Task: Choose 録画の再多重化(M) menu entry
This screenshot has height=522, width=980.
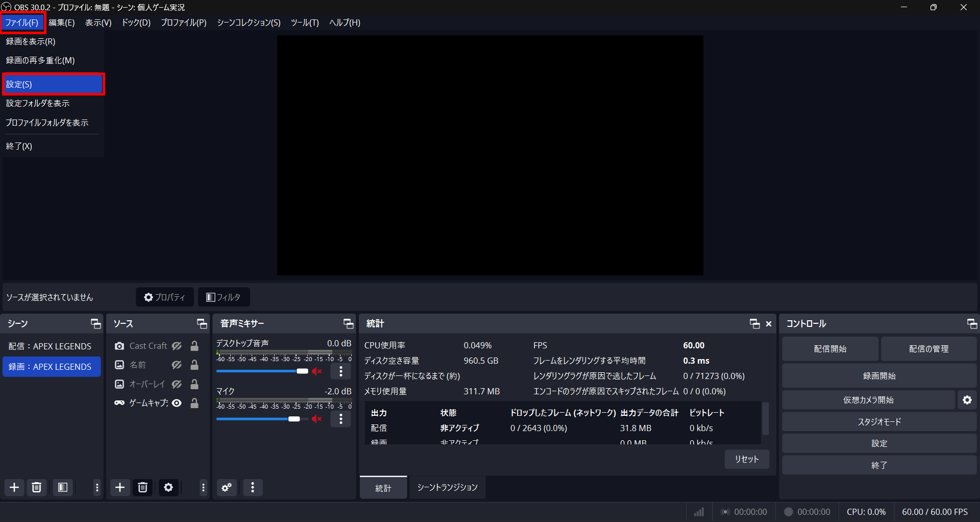Action: 54,60
